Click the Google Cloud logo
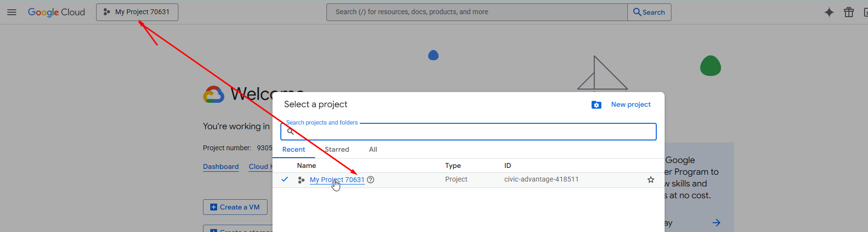Image resolution: width=868 pixels, height=232 pixels. tap(56, 12)
